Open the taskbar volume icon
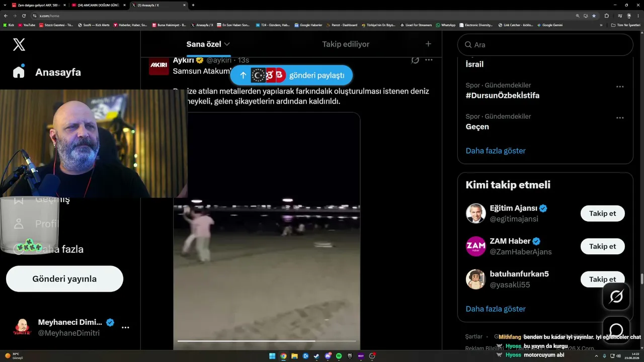The width and height of the screenshot is (644, 362). (x=618, y=356)
